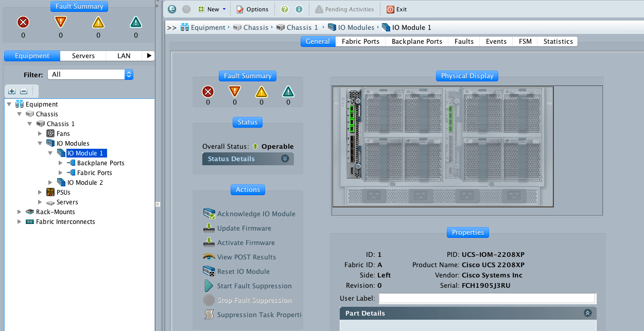Image resolution: width=644 pixels, height=331 pixels.
Task: Click the back navigation arrow icon
Action: point(172,9)
